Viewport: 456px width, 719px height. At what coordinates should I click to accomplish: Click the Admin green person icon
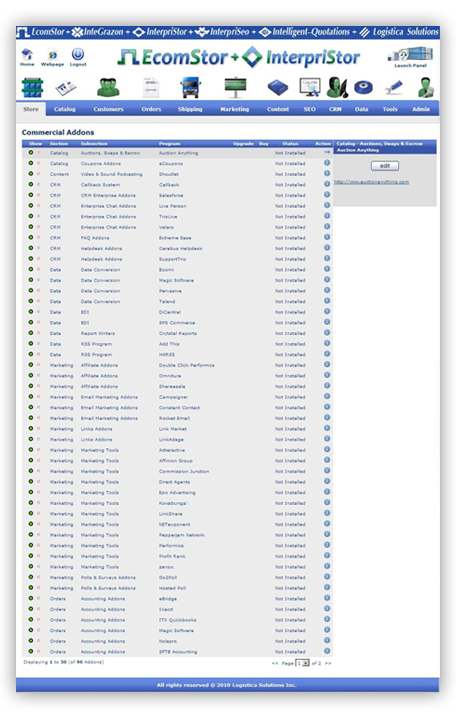(426, 88)
